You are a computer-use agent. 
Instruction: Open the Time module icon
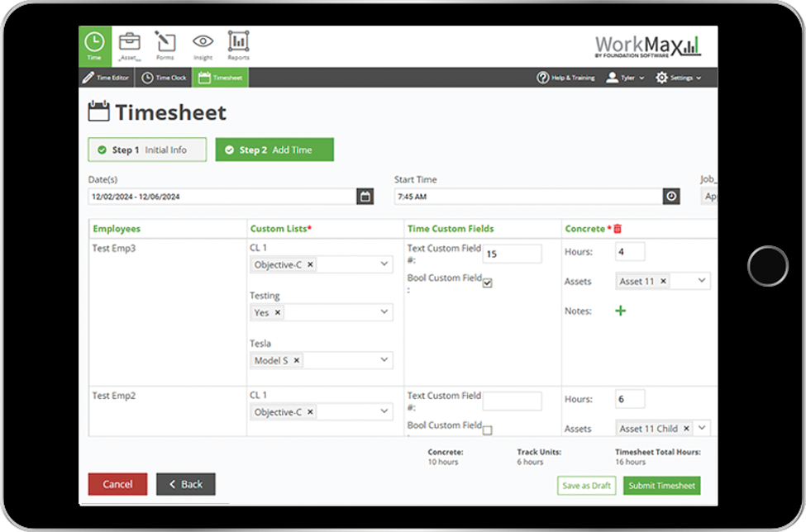point(94,45)
